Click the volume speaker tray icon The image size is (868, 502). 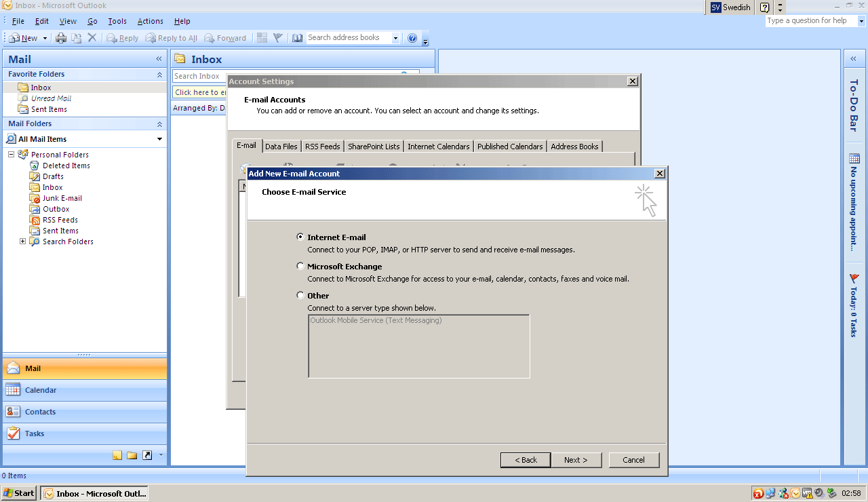(x=818, y=493)
